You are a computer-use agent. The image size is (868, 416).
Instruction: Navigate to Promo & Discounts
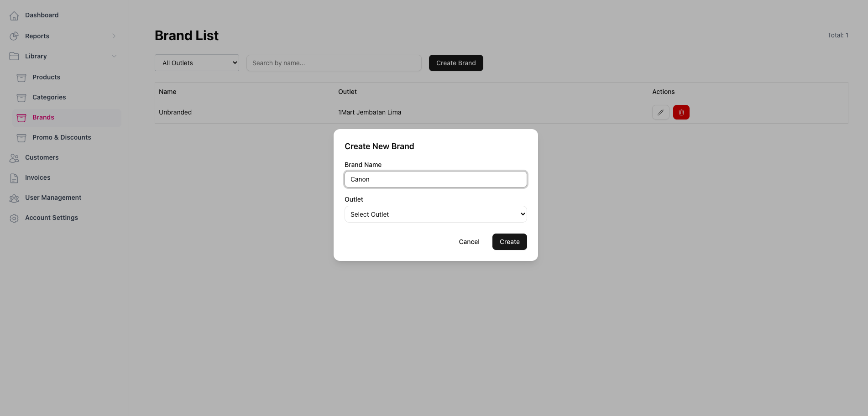point(62,137)
